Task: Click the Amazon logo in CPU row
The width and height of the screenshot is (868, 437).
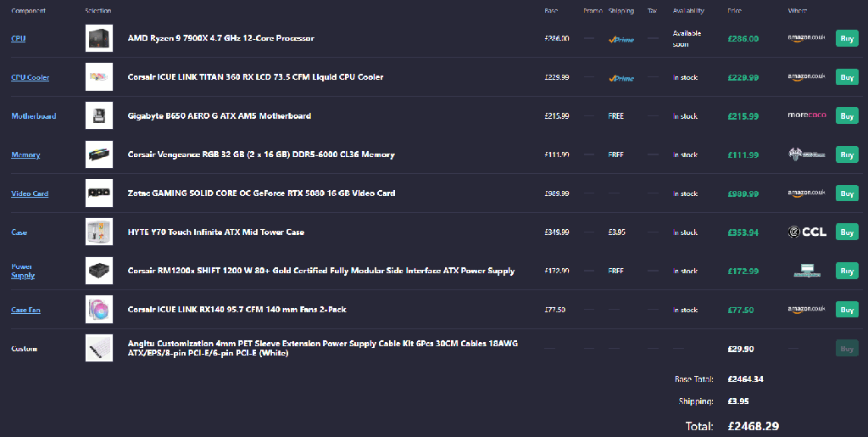Action: [x=806, y=38]
